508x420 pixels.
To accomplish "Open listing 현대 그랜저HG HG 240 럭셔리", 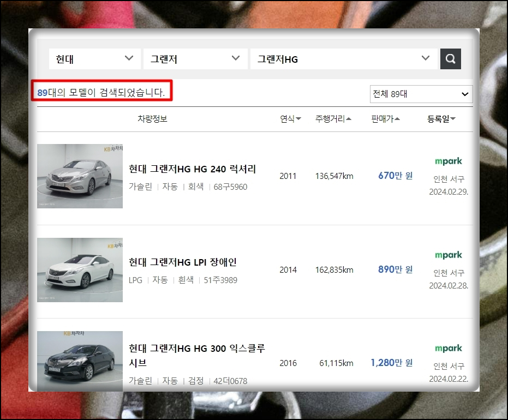I will point(193,169).
